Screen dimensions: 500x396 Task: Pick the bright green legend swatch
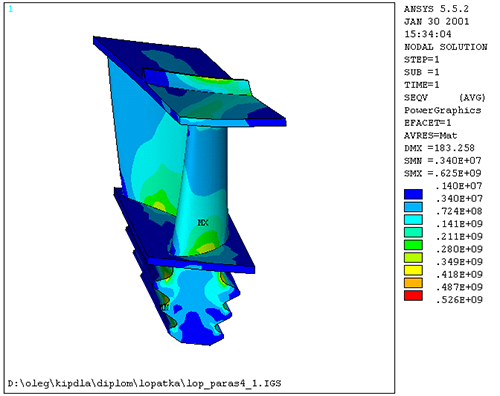tap(413, 245)
